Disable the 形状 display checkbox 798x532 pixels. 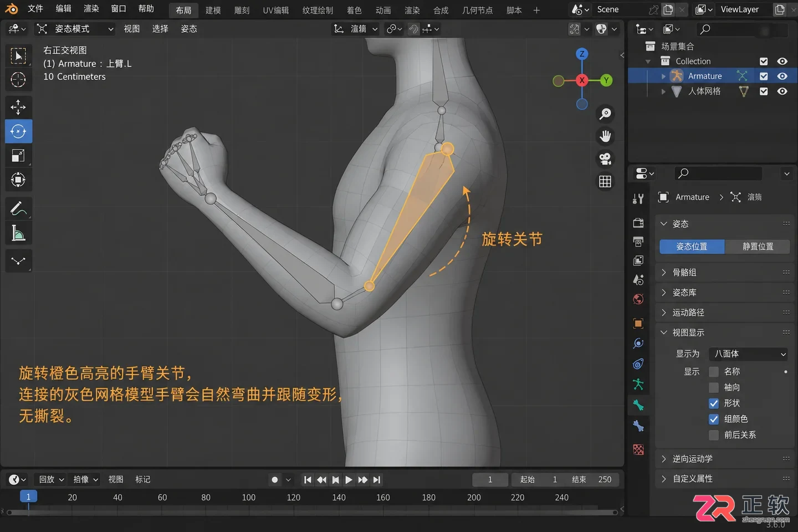[x=714, y=403]
